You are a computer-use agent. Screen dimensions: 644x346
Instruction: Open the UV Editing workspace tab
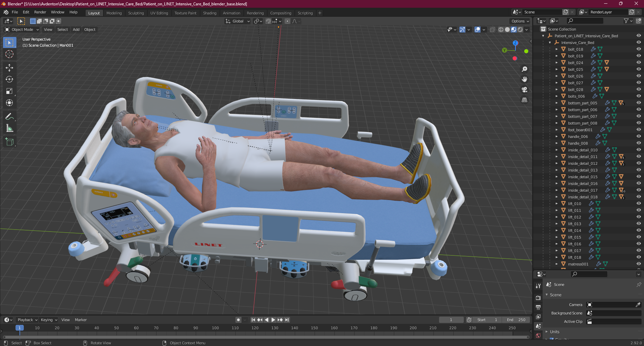pyautogui.click(x=159, y=13)
